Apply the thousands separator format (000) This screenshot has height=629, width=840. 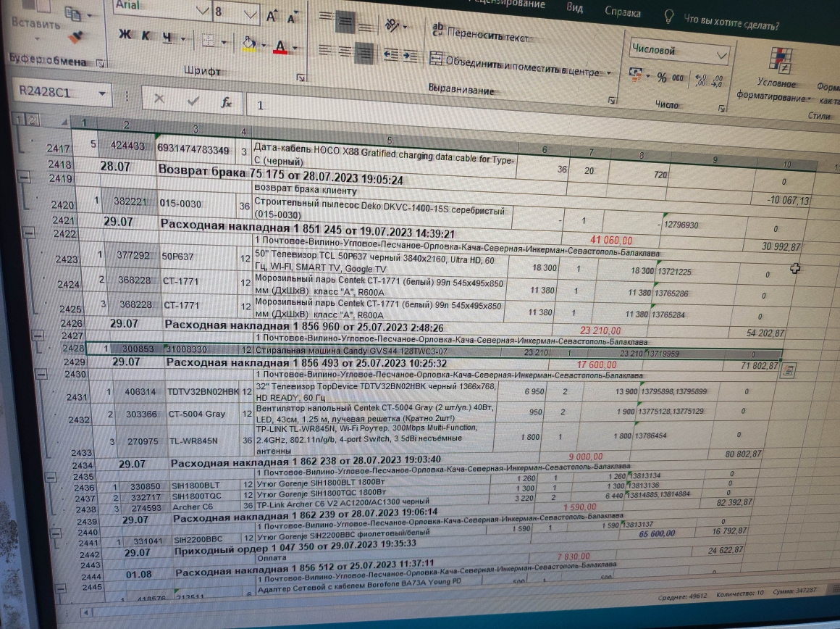(678, 78)
